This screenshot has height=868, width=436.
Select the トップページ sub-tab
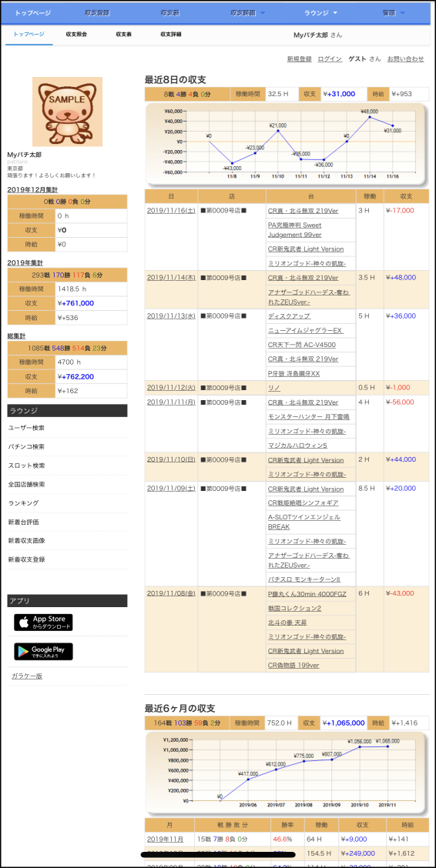coord(29,35)
